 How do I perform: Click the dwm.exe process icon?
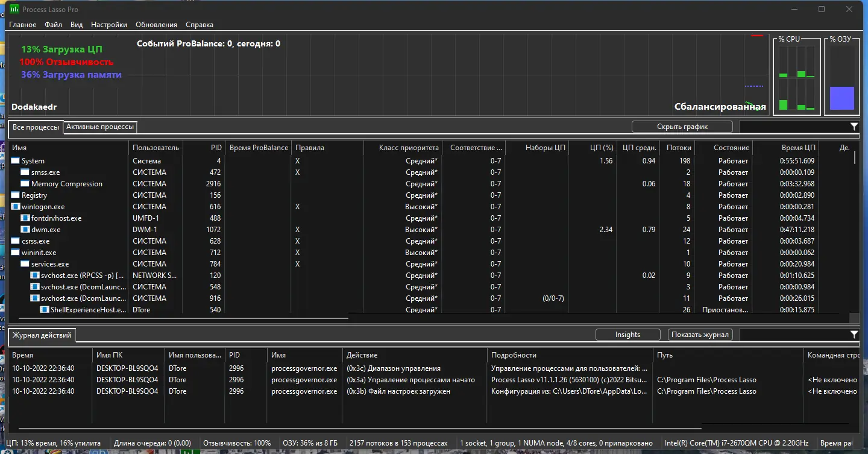pos(25,230)
